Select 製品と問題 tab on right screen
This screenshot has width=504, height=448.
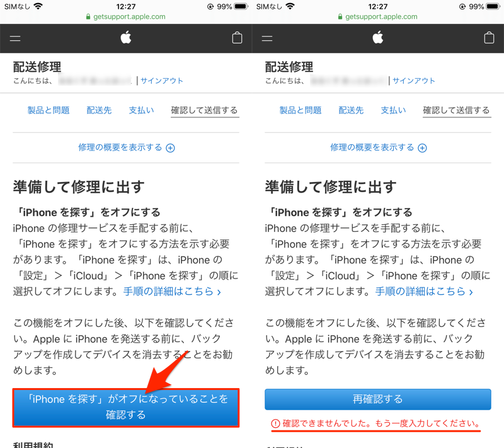coord(301,110)
